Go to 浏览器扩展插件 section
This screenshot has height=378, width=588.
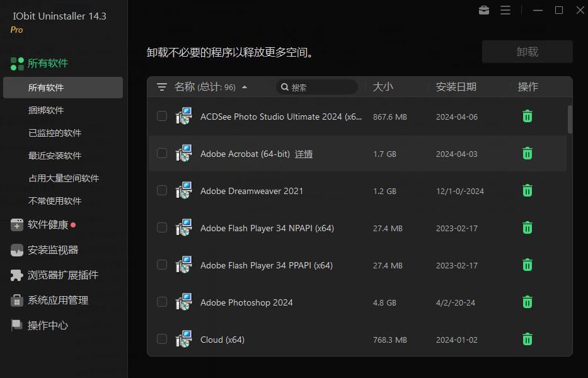tap(63, 275)
